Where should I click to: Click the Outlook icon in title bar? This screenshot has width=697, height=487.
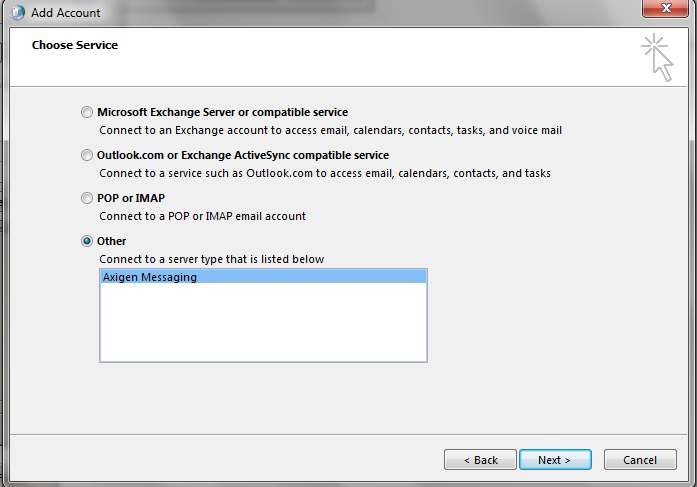tap(17, 12)
